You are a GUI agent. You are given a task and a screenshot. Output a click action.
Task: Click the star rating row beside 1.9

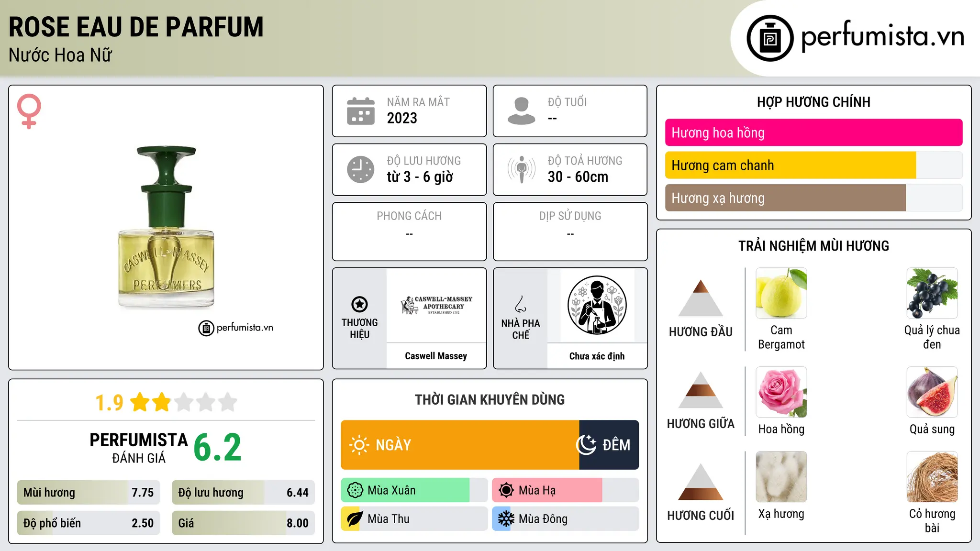tap(184, 402)
